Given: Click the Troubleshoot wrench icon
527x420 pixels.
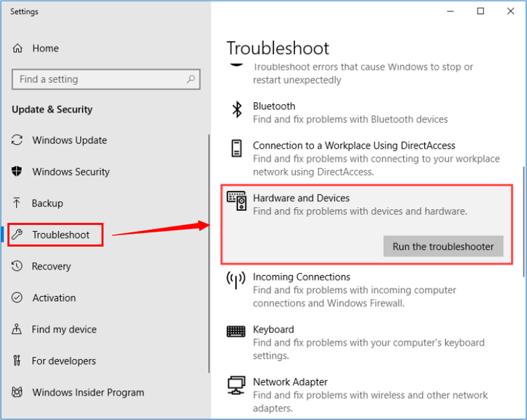Looking at the screenshot, I should [x=17, y=234].
